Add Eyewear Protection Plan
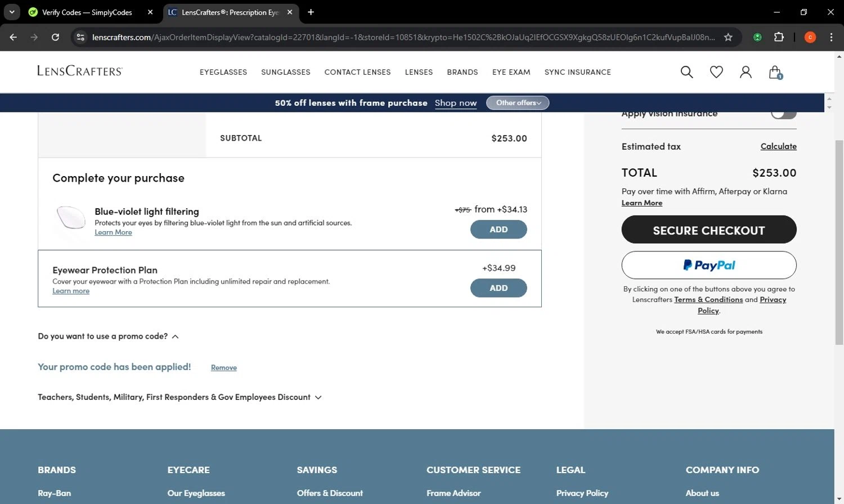The width and height of the screenshot is (844, 504). click(499, 288)
